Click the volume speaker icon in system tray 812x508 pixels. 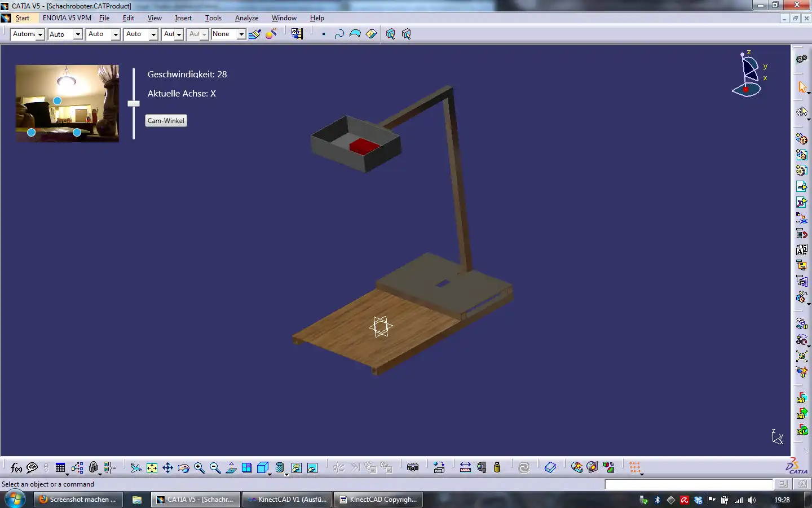point(752,500)
